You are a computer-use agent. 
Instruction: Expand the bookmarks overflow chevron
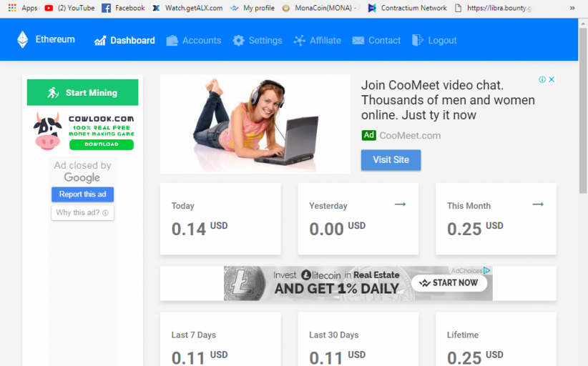[571, 8]
